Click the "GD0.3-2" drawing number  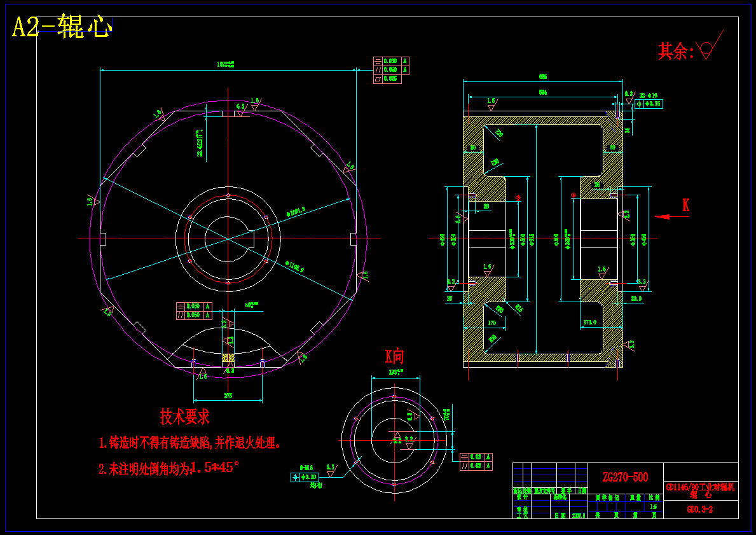pyautogui.click(x=700, y=510)
